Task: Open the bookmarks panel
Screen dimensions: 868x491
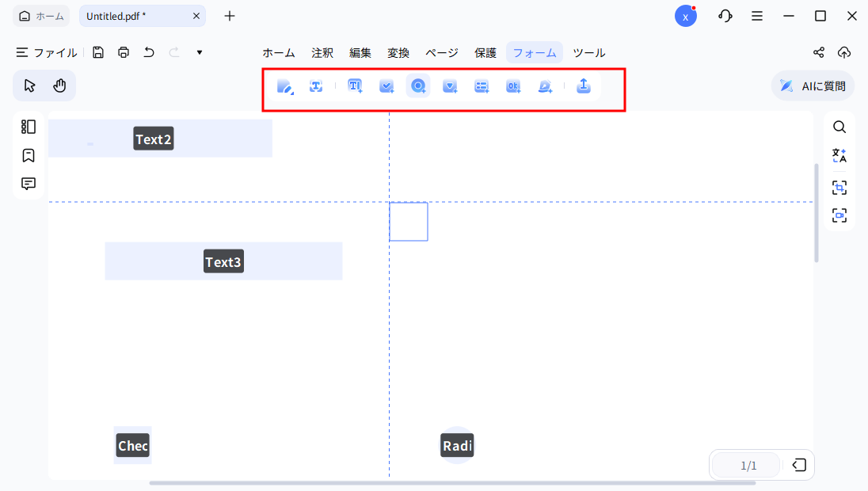Action: (x=29, y=155)
